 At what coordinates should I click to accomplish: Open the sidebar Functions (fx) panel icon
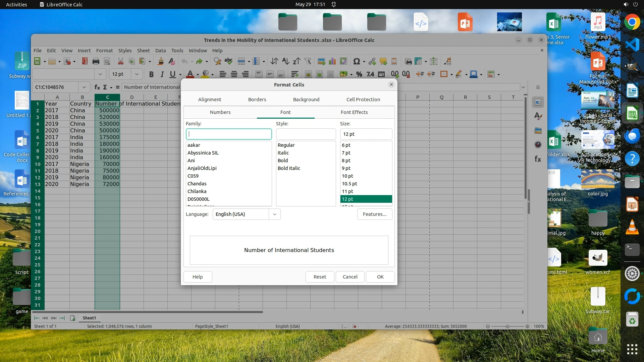pyautogui.click(x=538, y=159)
